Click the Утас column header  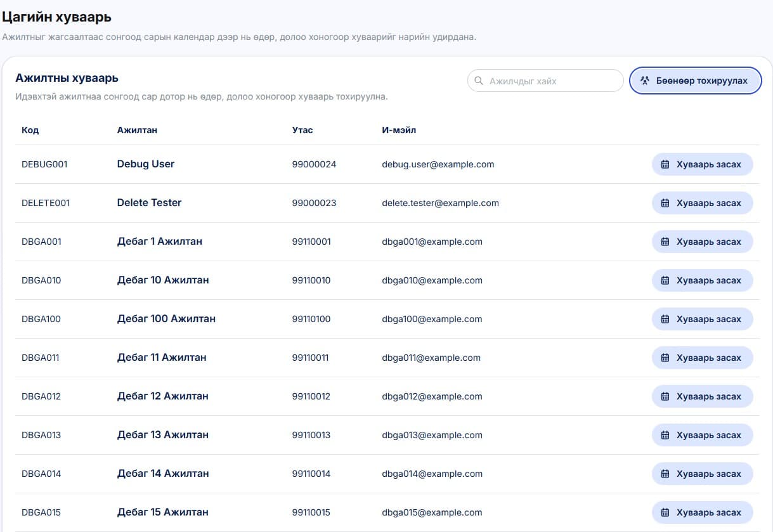click(302, 130)
